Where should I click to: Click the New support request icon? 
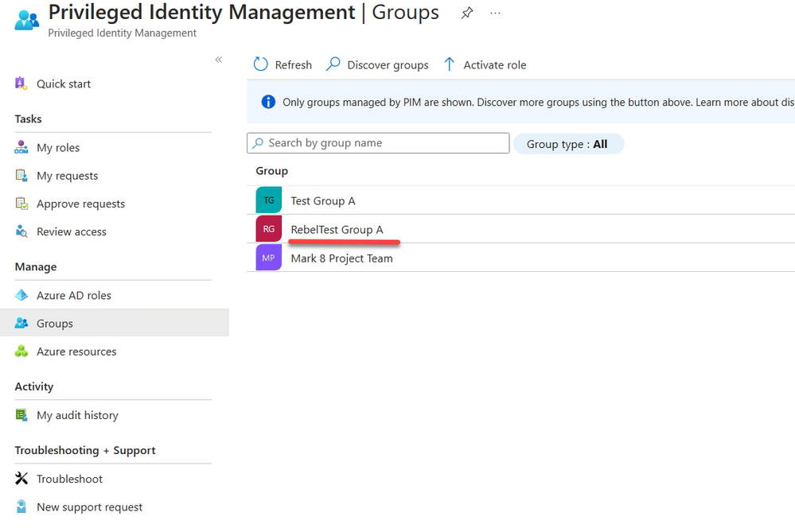coord(21,507)
